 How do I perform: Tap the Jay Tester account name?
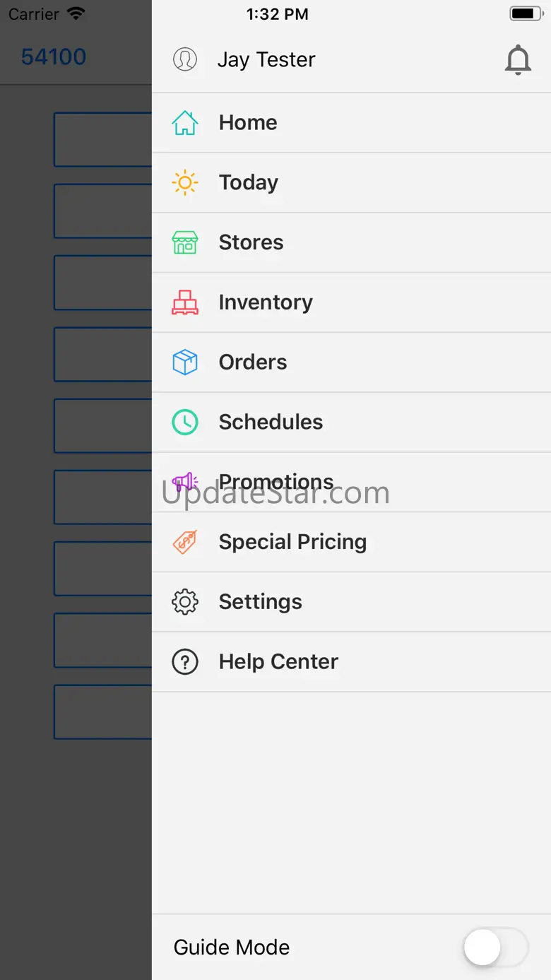coord(266,60)
